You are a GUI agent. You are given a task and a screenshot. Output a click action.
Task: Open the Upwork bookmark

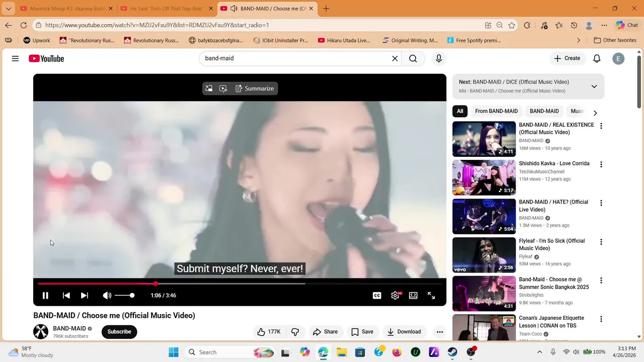(37, 40)
